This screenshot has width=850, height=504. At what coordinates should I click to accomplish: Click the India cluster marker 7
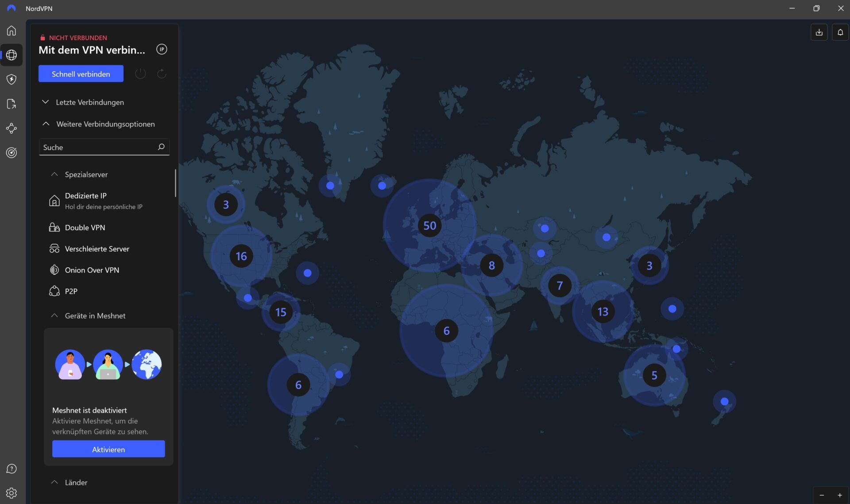(560, 285)
